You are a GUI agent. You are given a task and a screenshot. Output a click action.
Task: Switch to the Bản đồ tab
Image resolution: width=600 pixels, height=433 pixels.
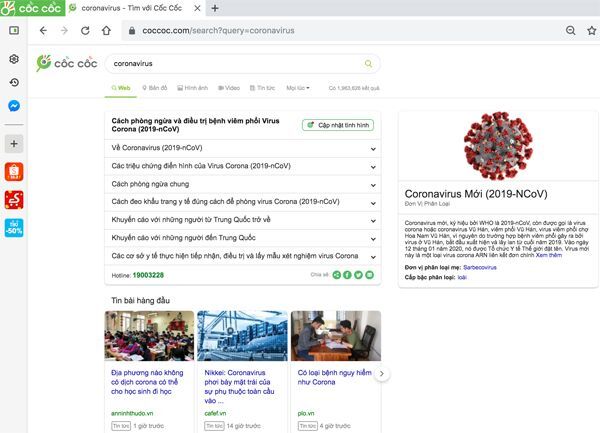point(155,88)
